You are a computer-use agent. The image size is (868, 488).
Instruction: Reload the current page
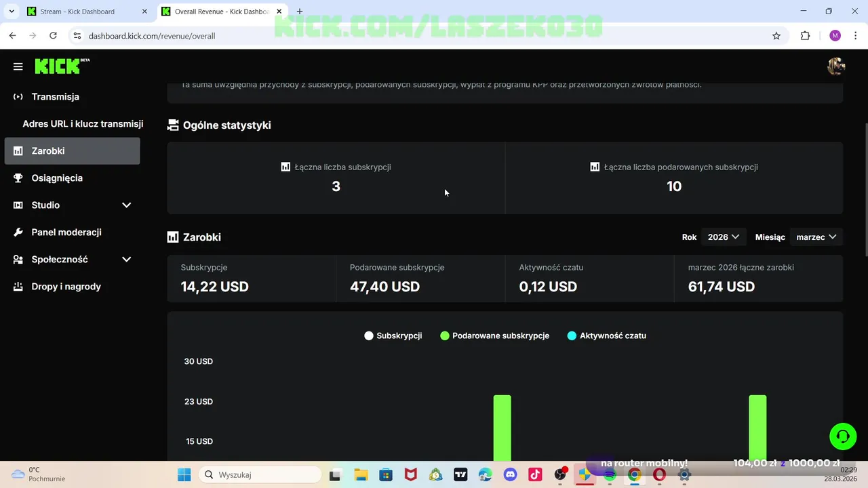pyautogui.click(x=53, y=36)
